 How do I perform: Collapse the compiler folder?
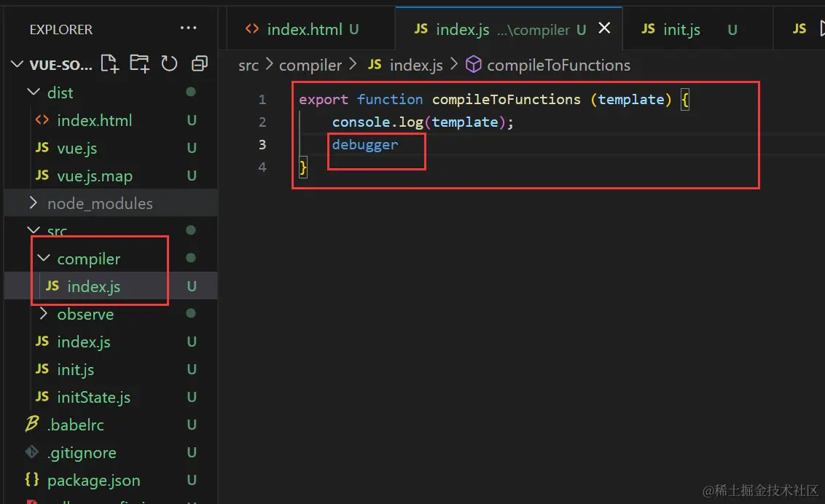44,258
